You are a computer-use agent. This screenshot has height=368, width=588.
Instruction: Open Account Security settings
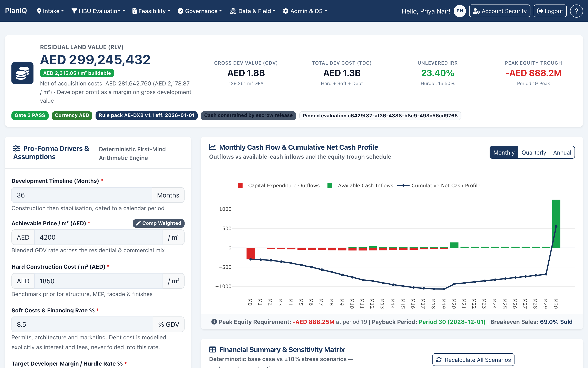tap(500, 11)
